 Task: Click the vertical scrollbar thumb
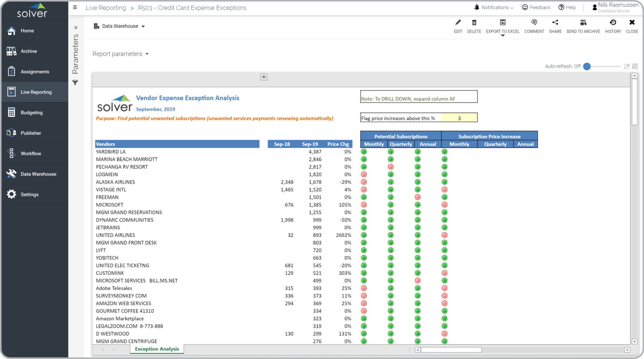(x=634, y=102)
